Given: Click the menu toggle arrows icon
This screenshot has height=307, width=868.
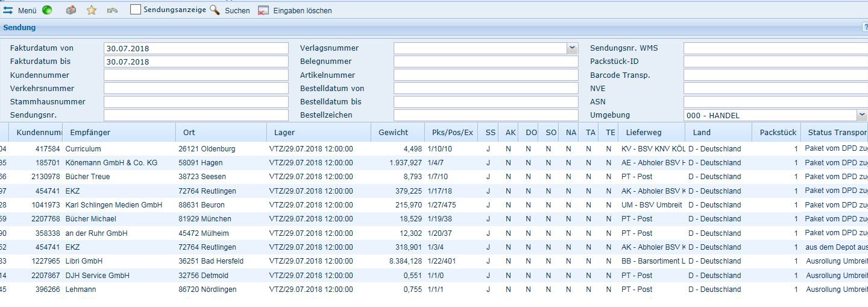Looking at the screenshot, I should tap(8, 10).
